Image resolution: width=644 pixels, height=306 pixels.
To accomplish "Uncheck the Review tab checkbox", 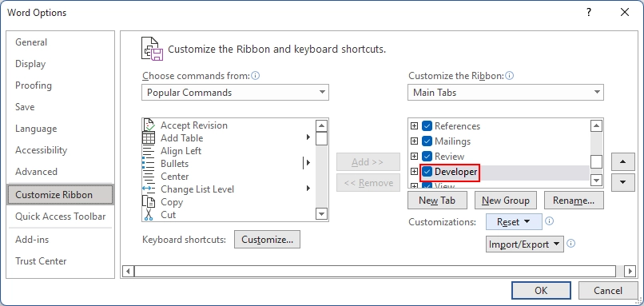I will [427, 156].
